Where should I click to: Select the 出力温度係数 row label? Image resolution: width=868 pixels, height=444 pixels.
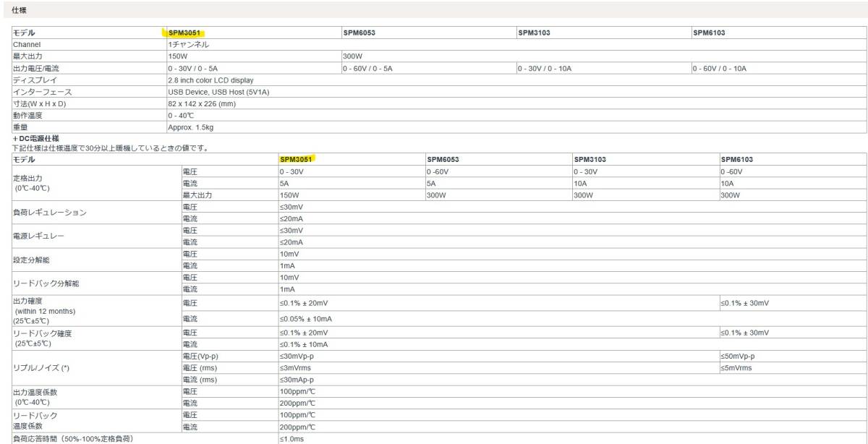pyautogui.click(x=35, y=397)
